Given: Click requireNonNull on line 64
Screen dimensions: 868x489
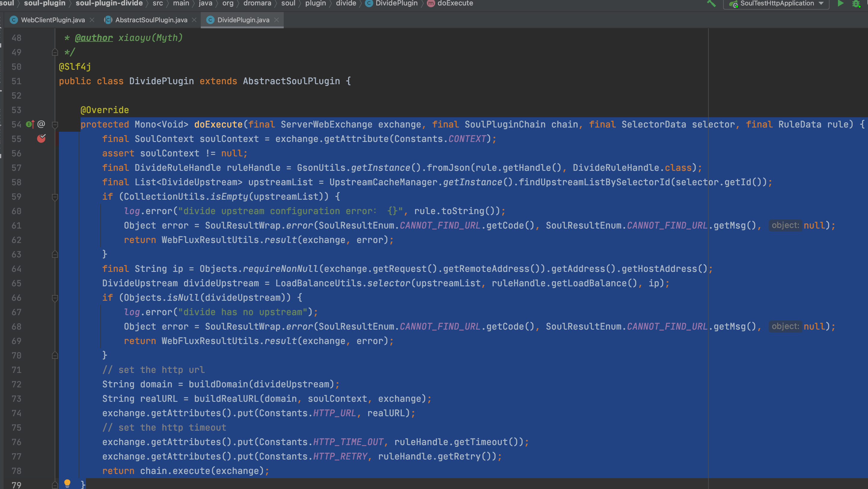Looking at the screenshot, I should 280,269.
